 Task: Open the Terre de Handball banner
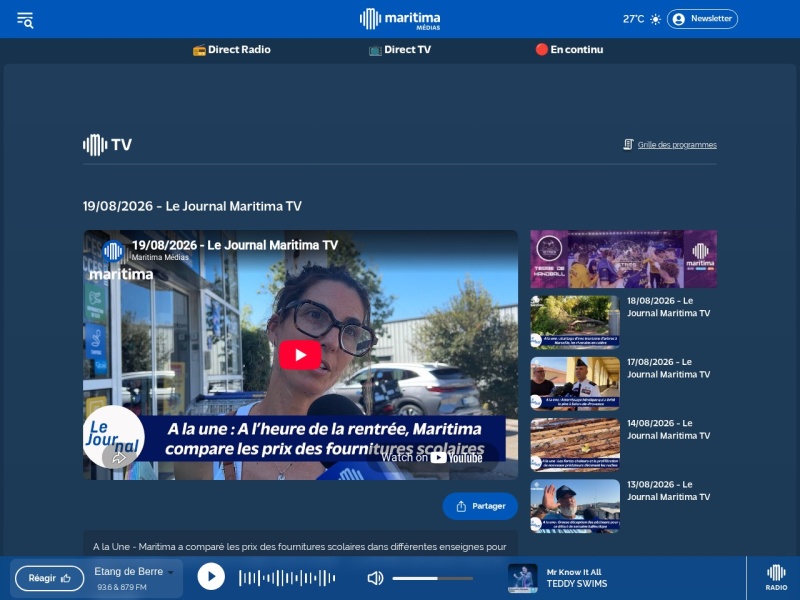point(623,259)
